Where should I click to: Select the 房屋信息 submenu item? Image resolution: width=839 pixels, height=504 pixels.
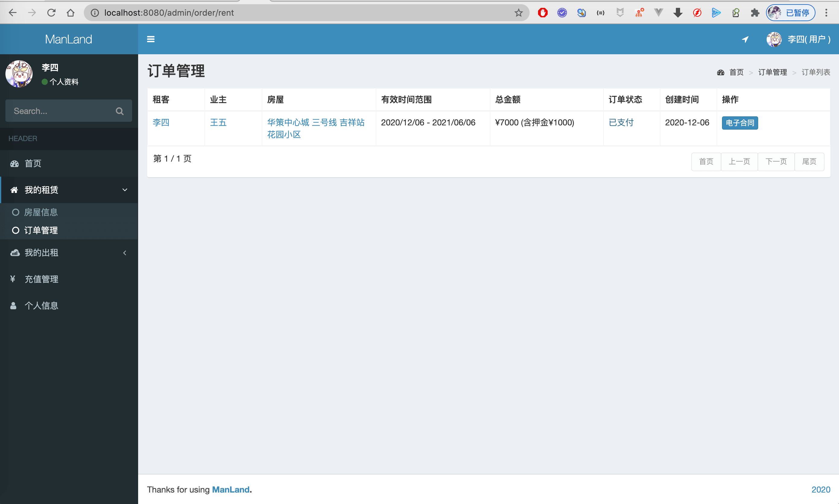(x=41, y=212)
